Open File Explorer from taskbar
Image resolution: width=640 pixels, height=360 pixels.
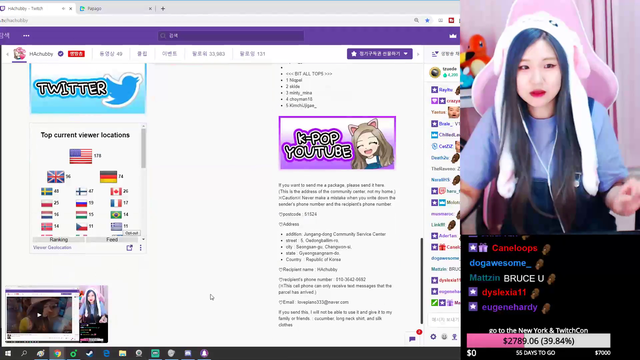[x=122, y=353]
